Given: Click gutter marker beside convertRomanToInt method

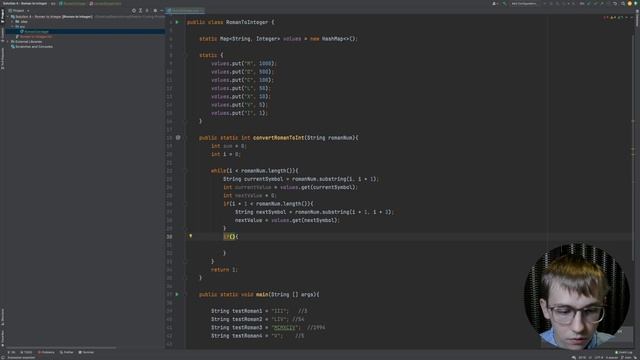Looking at the screenshot, I should [178, 138].
